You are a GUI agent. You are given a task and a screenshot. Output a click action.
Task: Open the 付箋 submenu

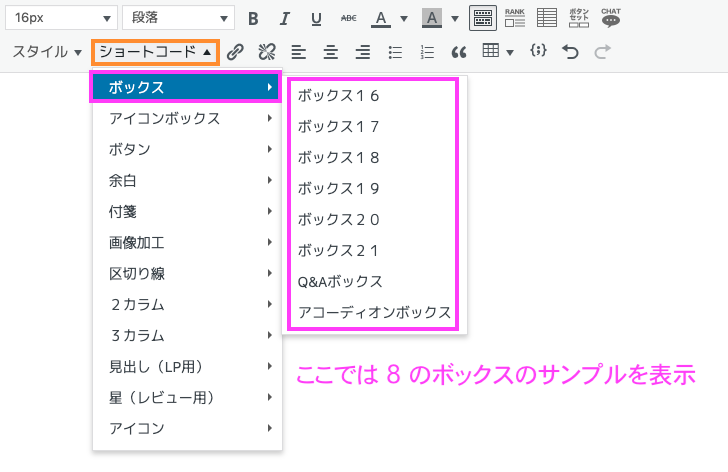[x=188, y=212]
